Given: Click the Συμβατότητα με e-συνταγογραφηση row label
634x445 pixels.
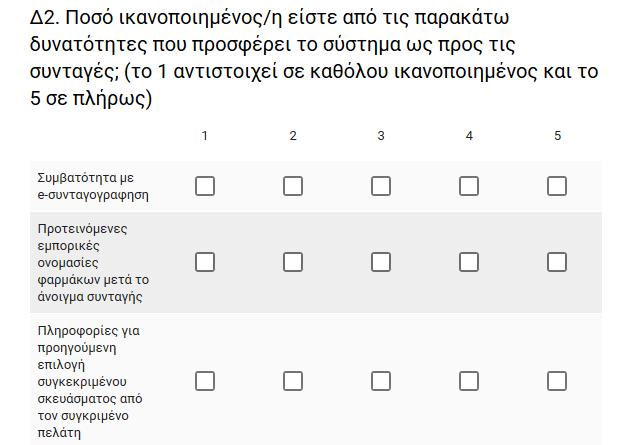Looking at the screenshot, I should pos(93,186).
